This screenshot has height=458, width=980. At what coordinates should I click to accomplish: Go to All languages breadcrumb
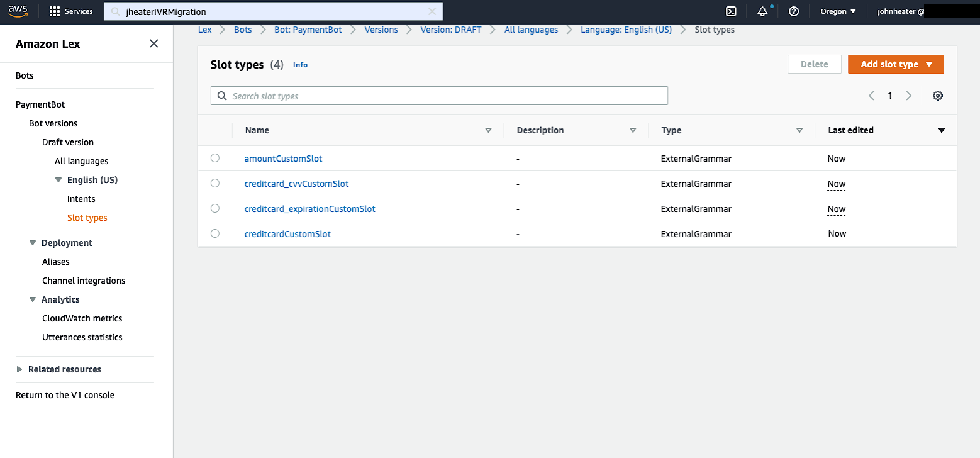(531, 30)
